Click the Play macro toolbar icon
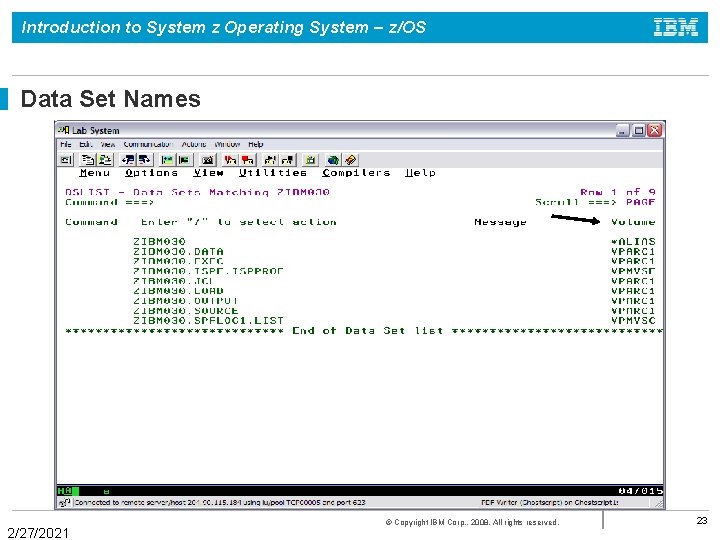 pos(270,160)
